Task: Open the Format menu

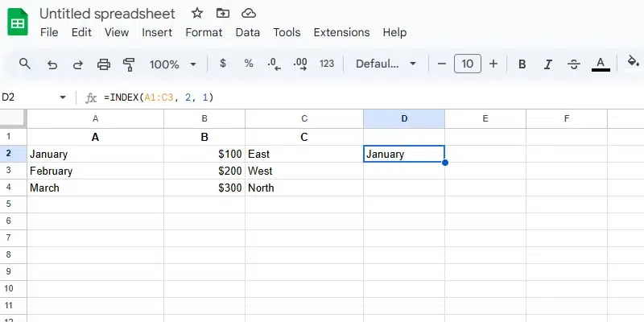Action: [x=204, y=32]
